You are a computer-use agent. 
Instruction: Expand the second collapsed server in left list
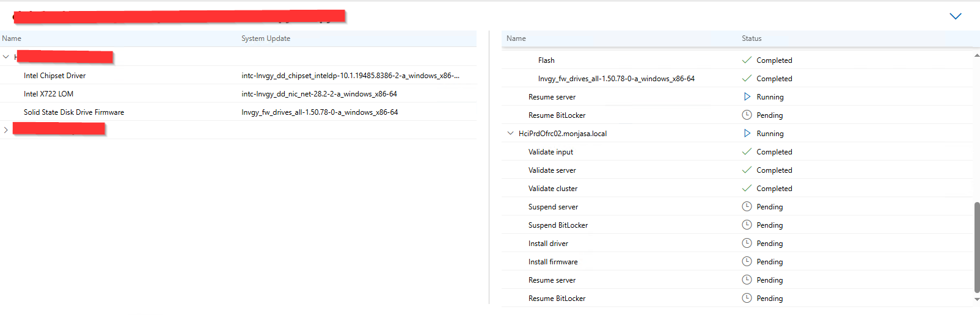(6, 130)
